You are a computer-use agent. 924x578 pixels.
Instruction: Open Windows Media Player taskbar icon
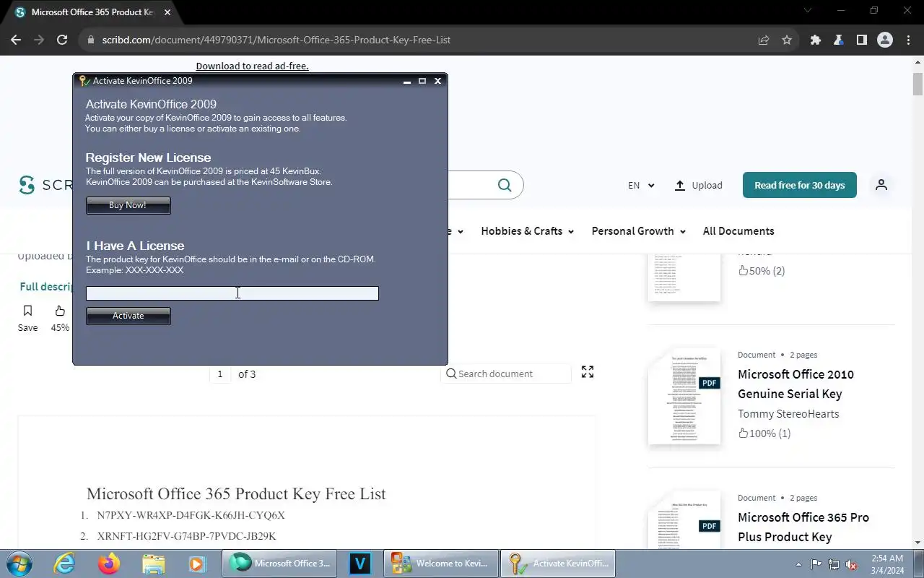196,564
